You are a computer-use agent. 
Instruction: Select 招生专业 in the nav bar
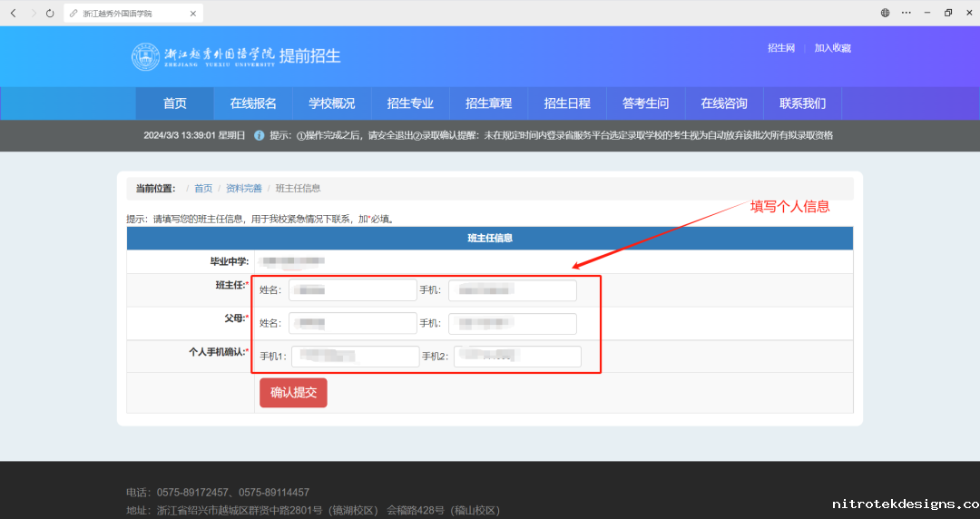410,103
